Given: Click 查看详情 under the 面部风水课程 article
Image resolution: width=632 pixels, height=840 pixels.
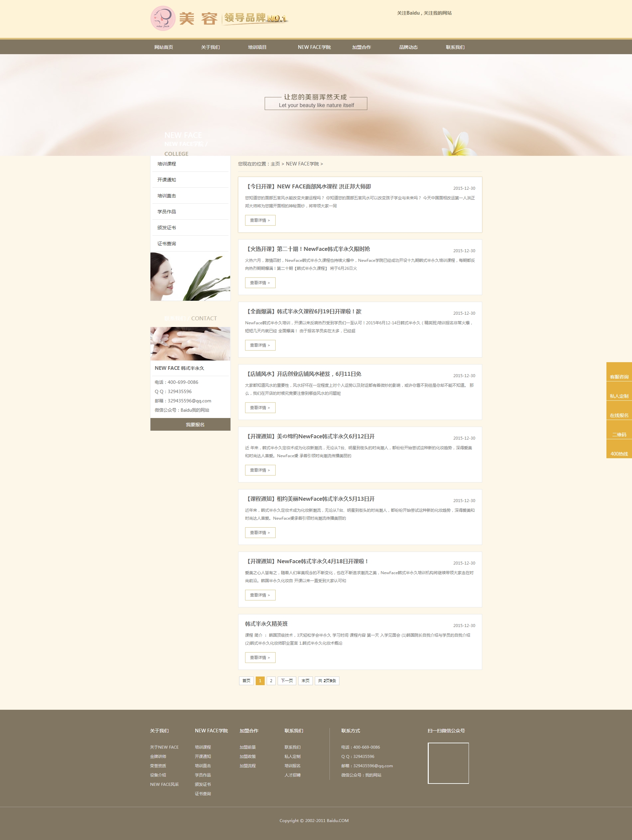Looking at the screenshot, I should tap(260, 220).
